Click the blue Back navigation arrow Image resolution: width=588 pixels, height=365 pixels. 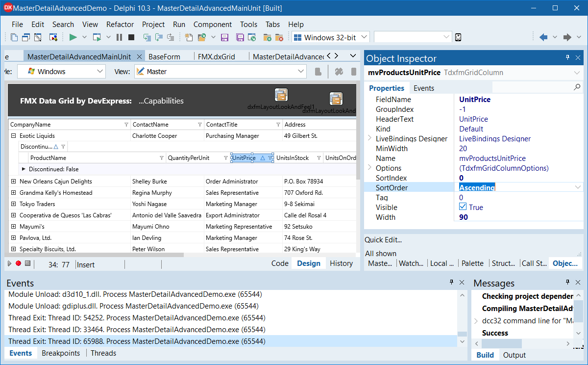point(543,37)
